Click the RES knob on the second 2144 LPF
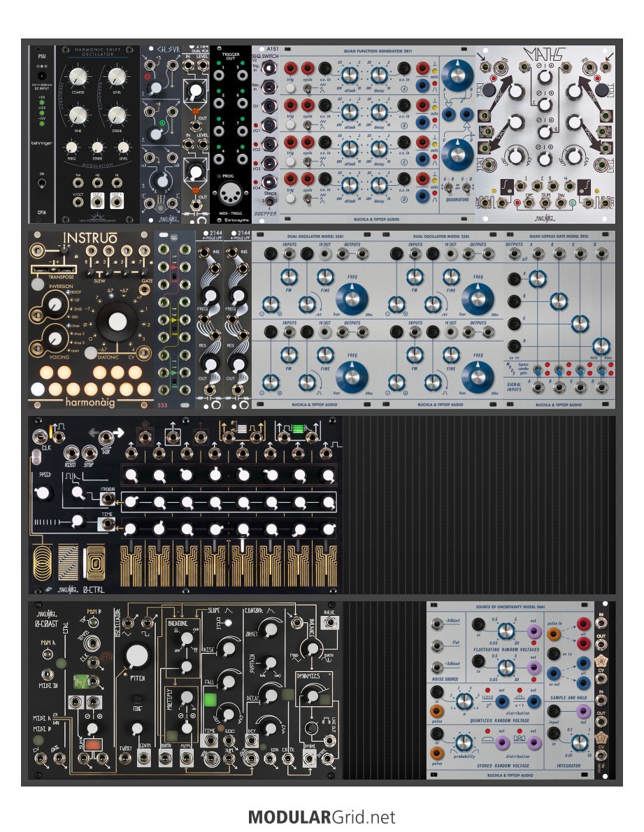644x832 pixels. click(x=238, y=364)
